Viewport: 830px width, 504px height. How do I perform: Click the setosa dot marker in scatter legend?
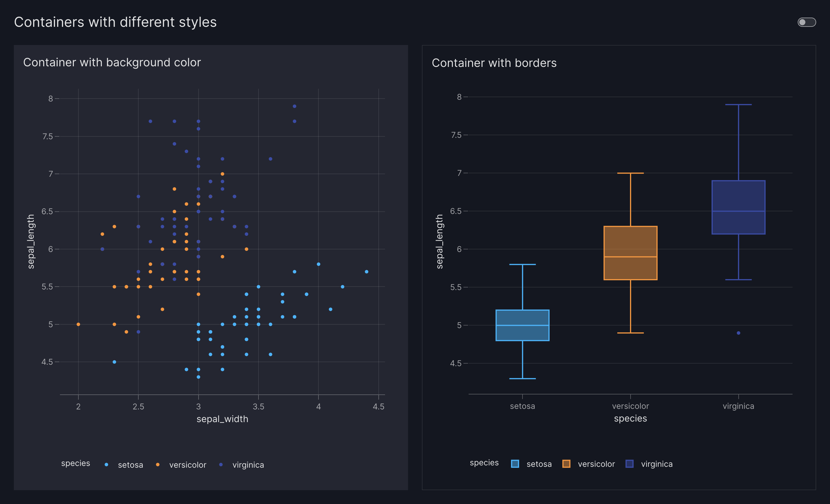(106, 464)
